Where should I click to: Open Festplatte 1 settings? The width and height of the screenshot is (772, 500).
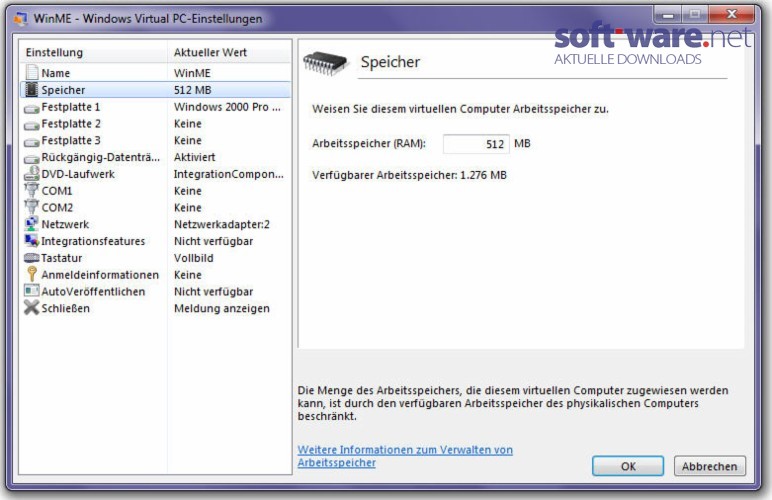tap(155, 107)
